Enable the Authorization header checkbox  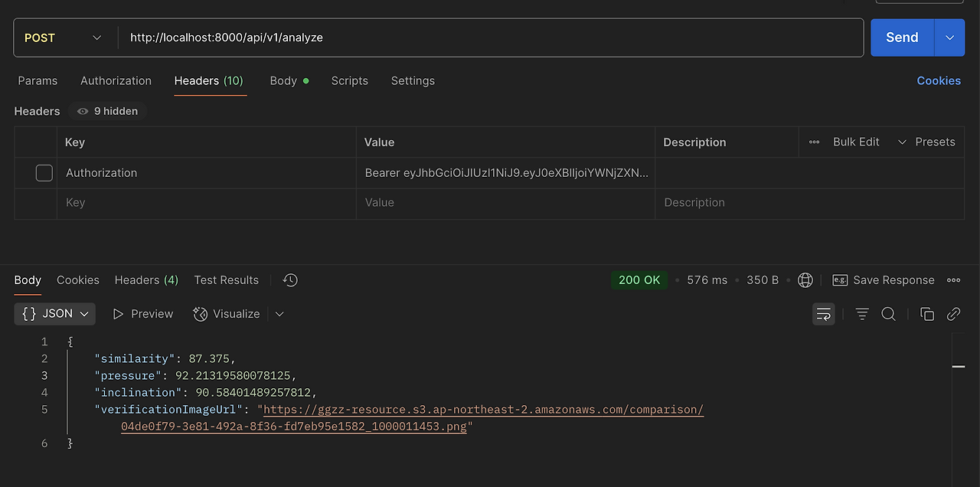[44, 173]
